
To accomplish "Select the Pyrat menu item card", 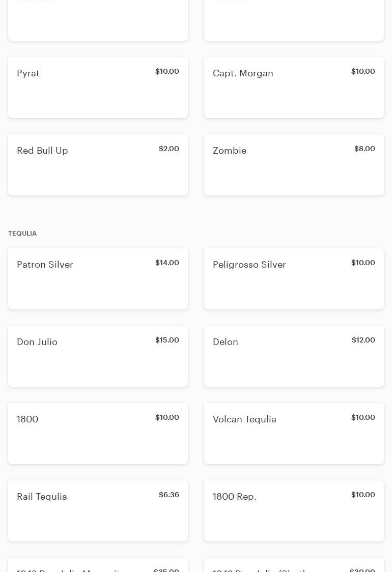I will click(98, 88).
